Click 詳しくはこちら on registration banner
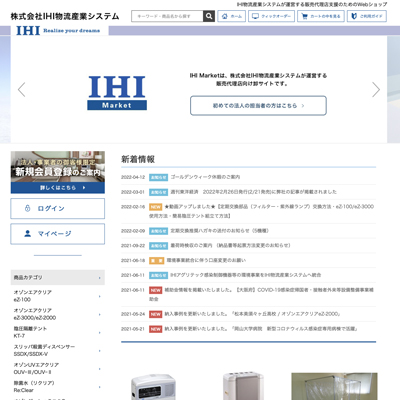The width and height of the screenshot is (400, 400). coord(58,188)
